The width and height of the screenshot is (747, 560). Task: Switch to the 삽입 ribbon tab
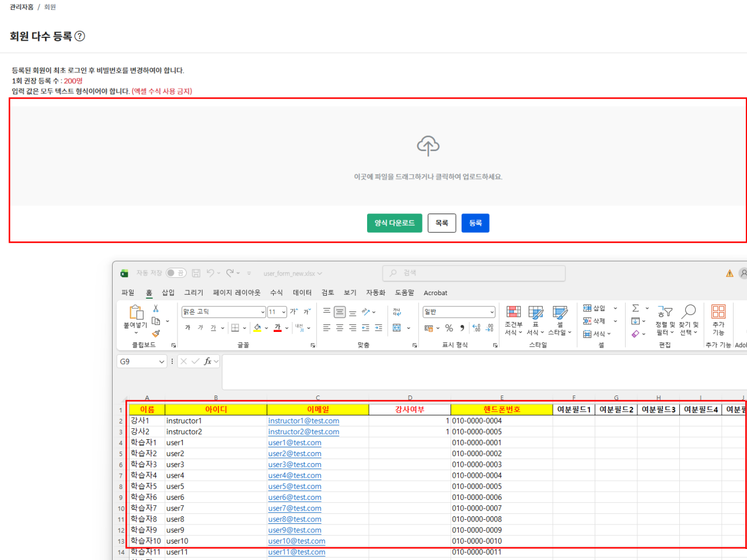(168, 293)
